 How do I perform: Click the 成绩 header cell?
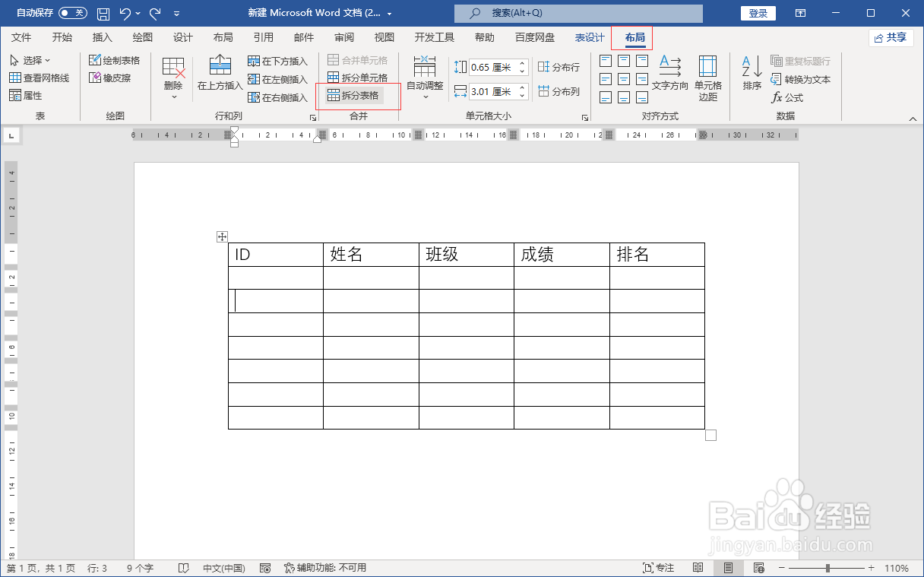[x=562, y=255]
